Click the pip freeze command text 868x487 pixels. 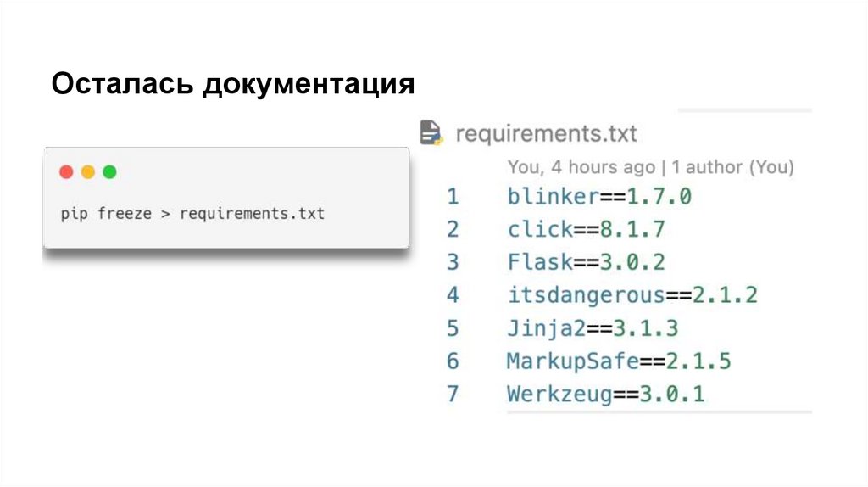192,214
